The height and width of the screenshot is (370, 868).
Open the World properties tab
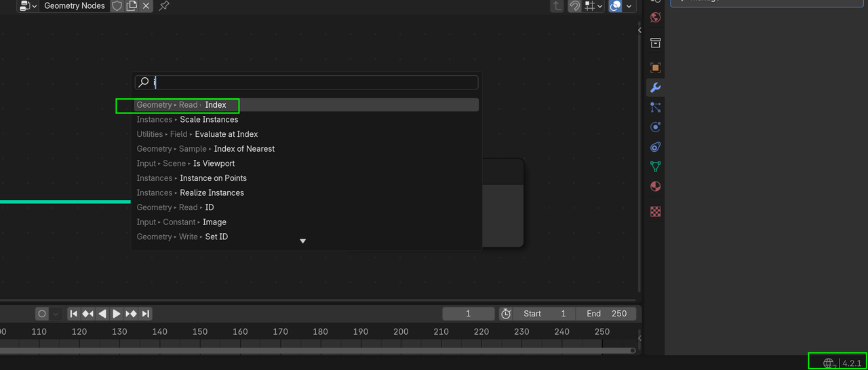[655, 18]
